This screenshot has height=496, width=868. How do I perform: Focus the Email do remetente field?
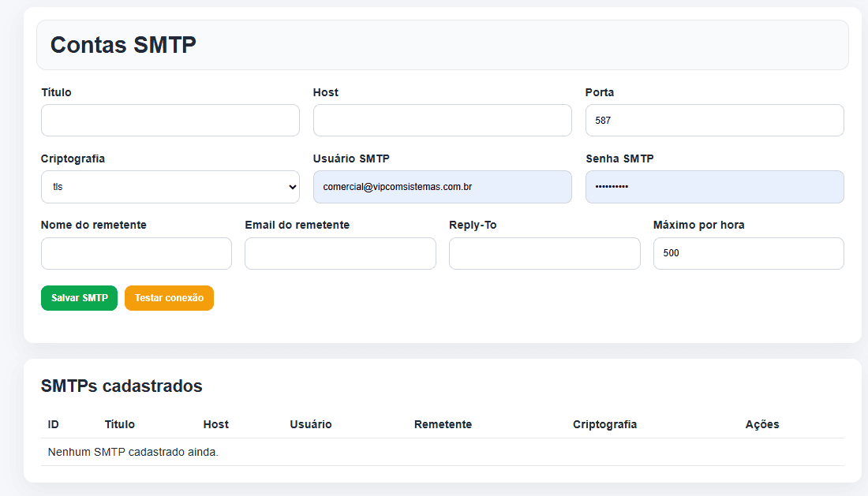[x=340, y=254]
